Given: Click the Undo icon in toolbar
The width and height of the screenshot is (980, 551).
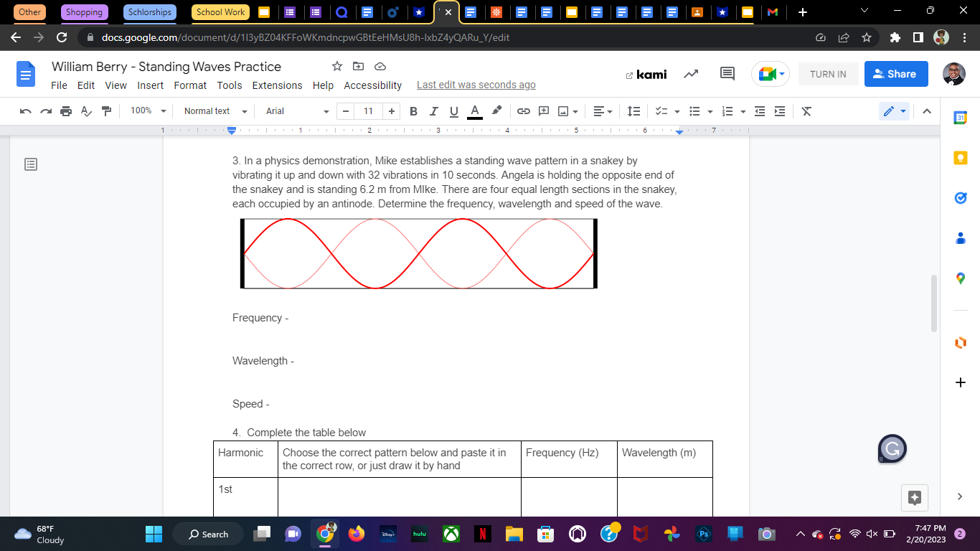Looking at the screenshot, I should pyautogui.click(x=26, y=111).
